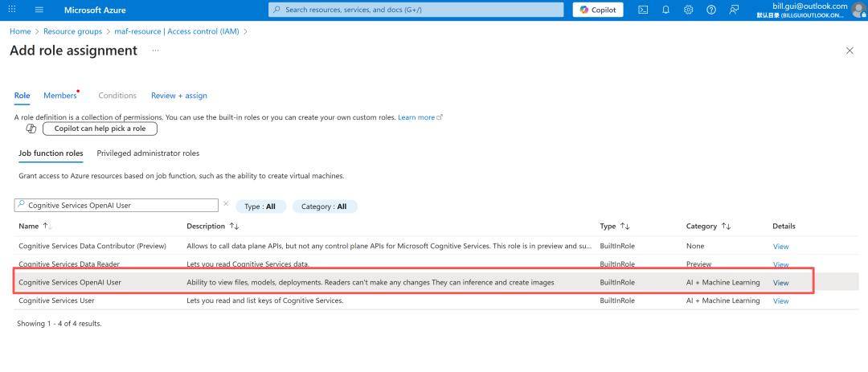The image size is (868, 372).
Task: Open the Learn more link
Action: pyautogui.click(x=420, y=117)
